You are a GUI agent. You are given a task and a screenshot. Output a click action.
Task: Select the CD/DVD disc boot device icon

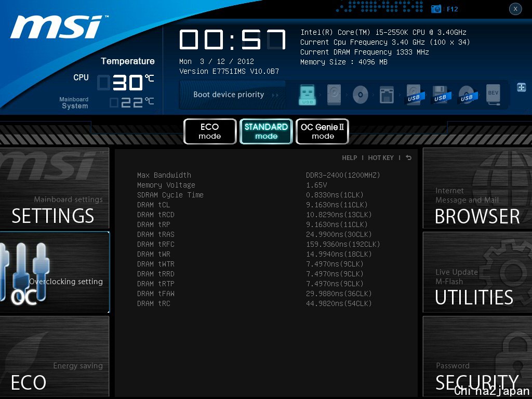[x=361, y=95]
